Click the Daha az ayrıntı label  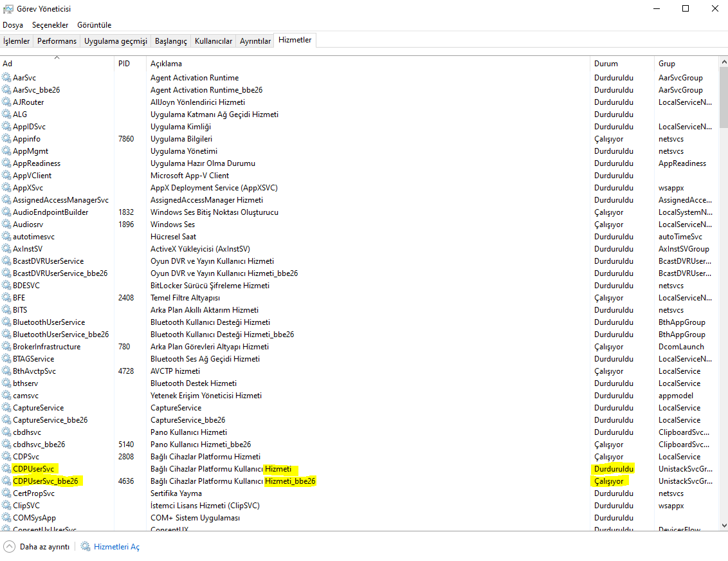44,547
